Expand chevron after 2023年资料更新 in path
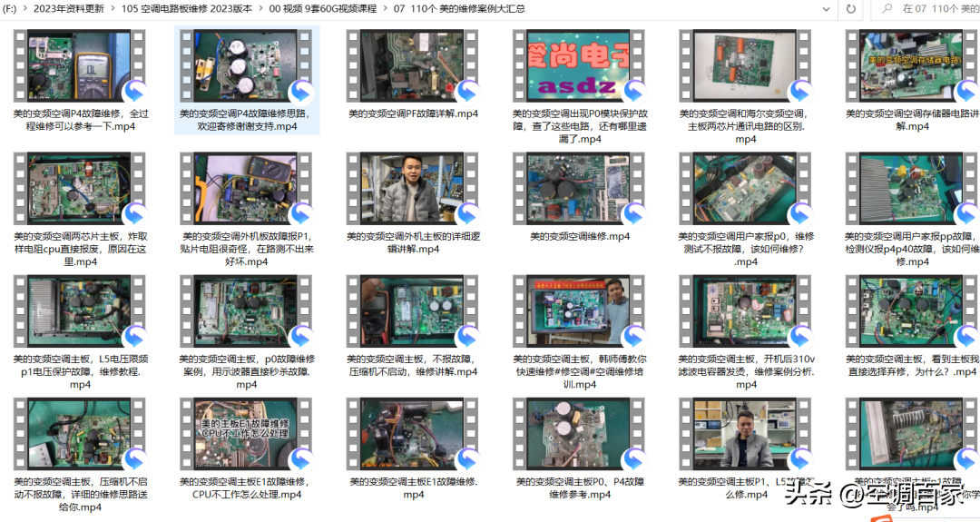This screenshot has height=522, width=980. click(113, 9)
